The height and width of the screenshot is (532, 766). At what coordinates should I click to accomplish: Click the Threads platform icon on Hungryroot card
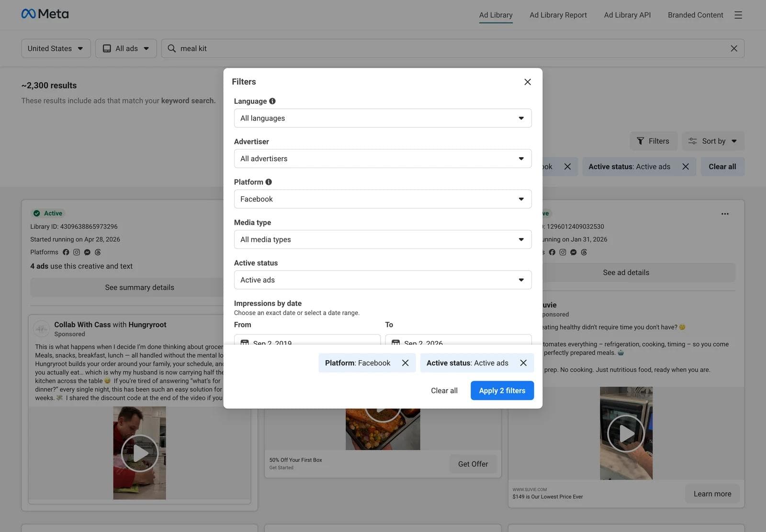(98, 252)
